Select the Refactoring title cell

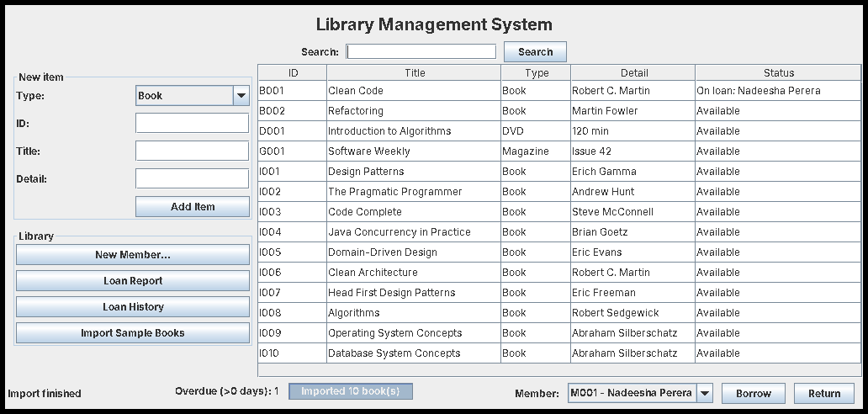point(414,111)
